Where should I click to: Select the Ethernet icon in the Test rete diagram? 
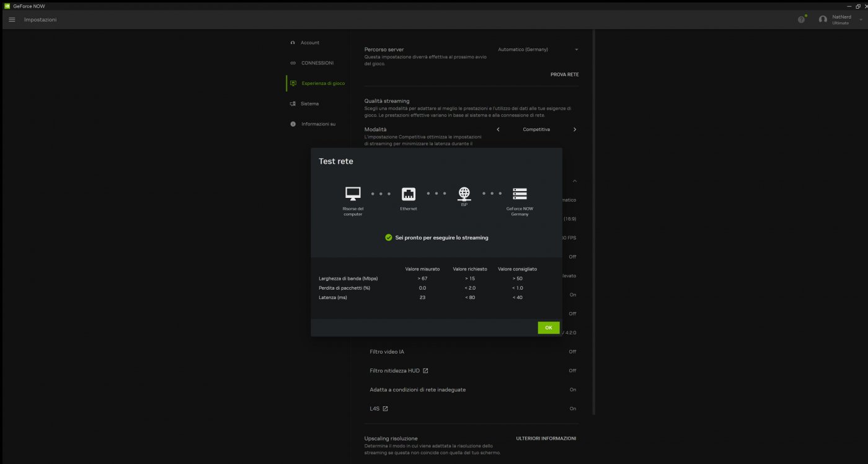point(408,193)
